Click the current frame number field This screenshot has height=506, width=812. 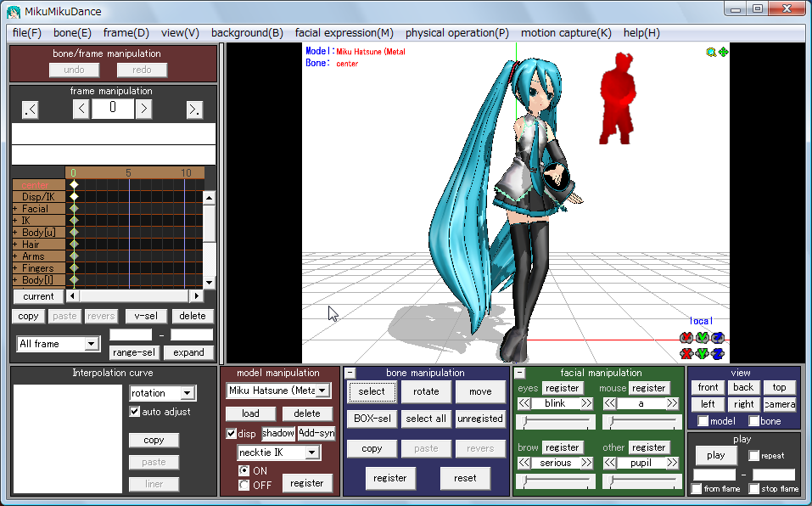[x=113, y=109]
